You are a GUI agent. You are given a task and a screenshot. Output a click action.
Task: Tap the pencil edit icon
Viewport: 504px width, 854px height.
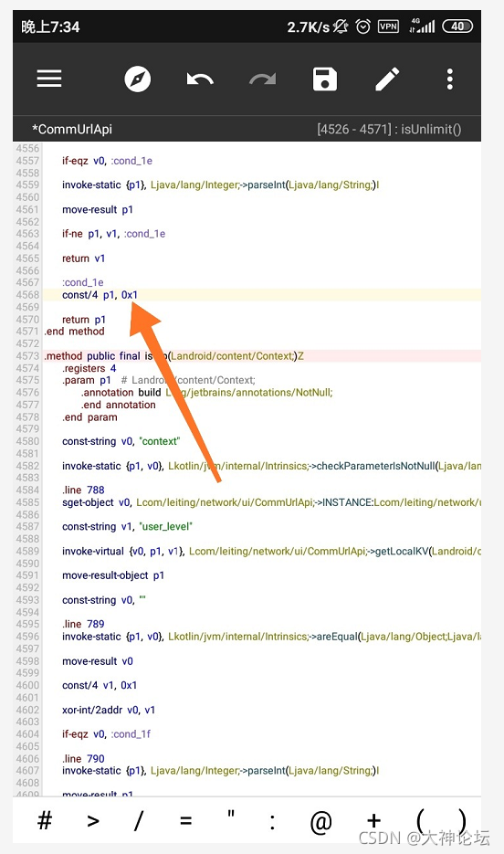coord(387,79)
